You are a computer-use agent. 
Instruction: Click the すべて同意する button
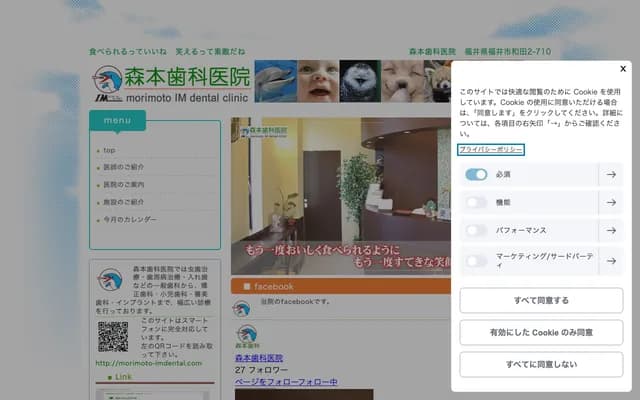click(541, 300)
